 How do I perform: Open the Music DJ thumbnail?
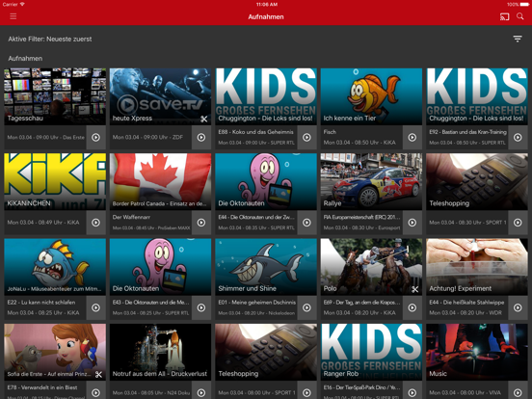(477, 352)
